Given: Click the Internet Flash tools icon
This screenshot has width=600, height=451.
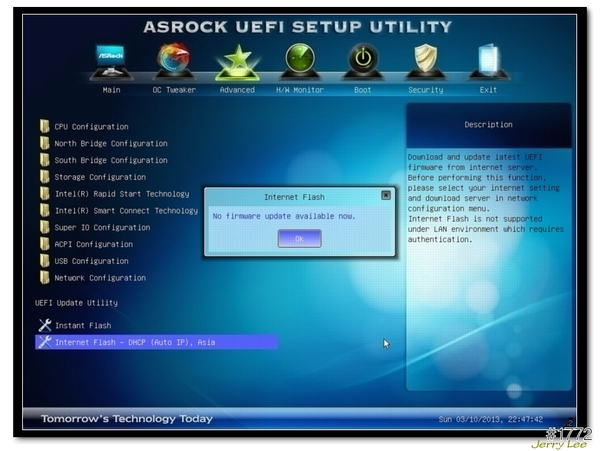Looking at the screenshot, I should tap(45, 342).
